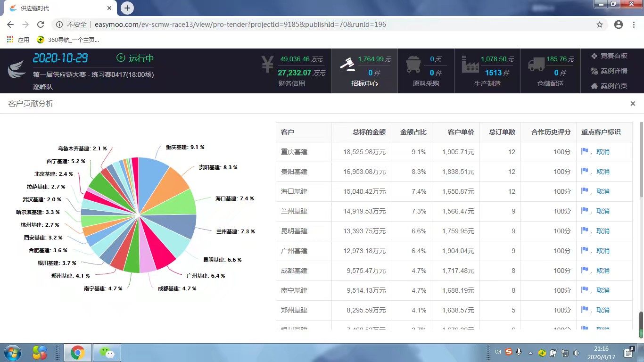Click the truck icon for 仓储配送
This screenshot has width=644, height=362.
pyautogui.click(x=536, y=64)
